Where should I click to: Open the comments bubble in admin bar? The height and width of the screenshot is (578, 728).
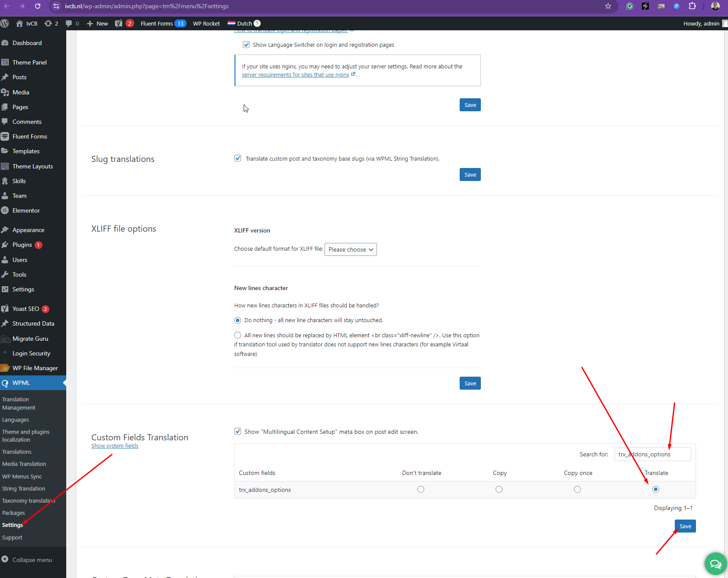click(x=72, y=23)
